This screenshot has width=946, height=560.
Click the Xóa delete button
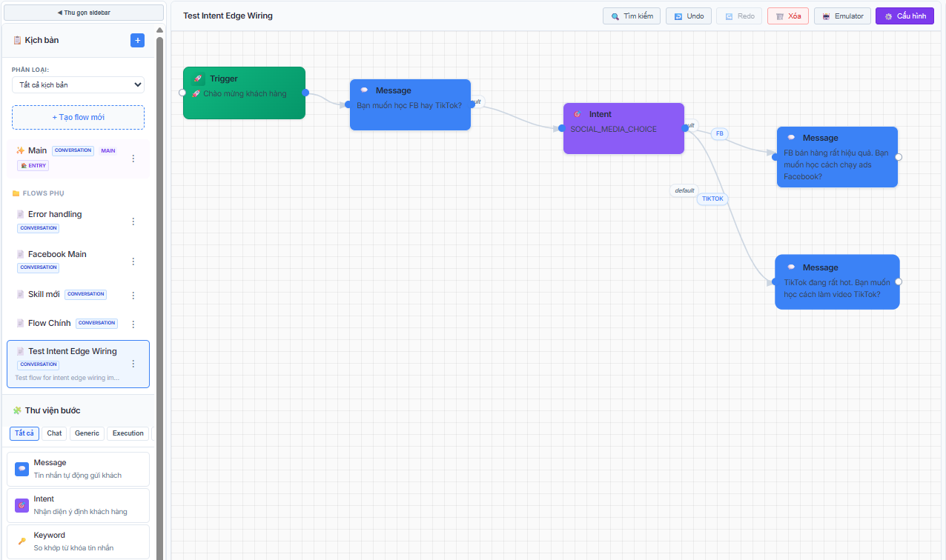point(788,16)
